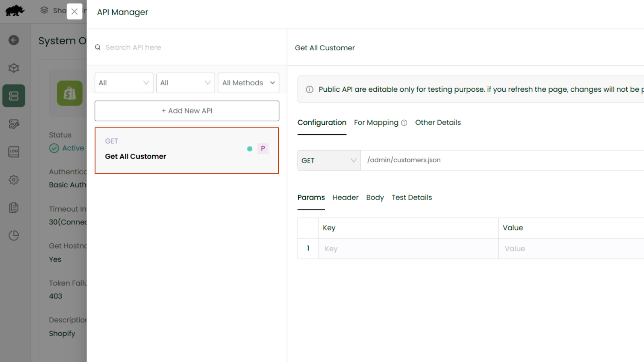Click the Search API here field
This screenshot has width=644, height=362.
click(189, 47)
